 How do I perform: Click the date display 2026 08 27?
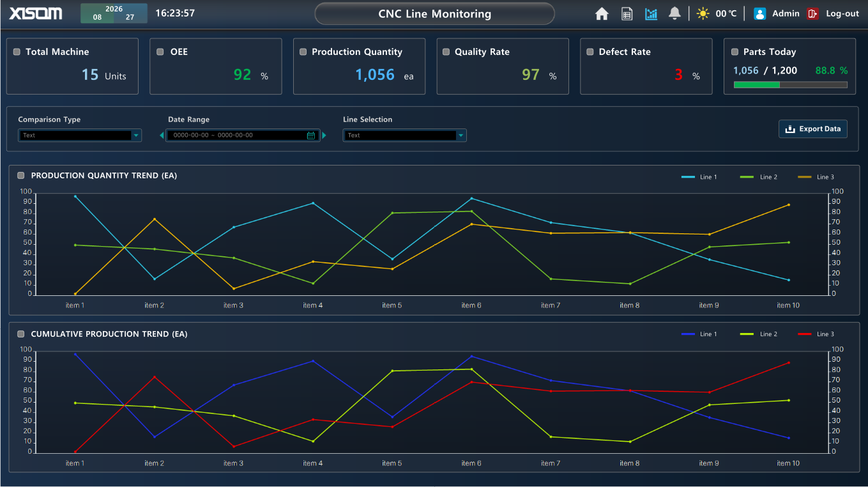[x=114, y=13]
